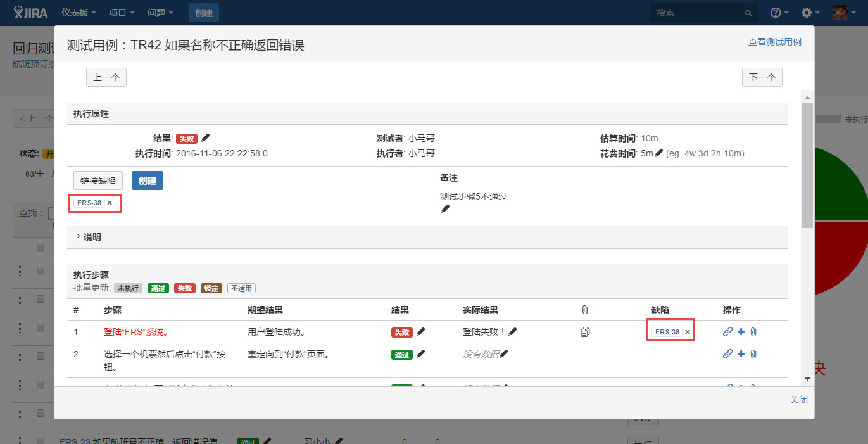This screenshot has width=868, height=444.
Task: Open FRS-38 link under 链接缺陷
Action: coord(89,203)
